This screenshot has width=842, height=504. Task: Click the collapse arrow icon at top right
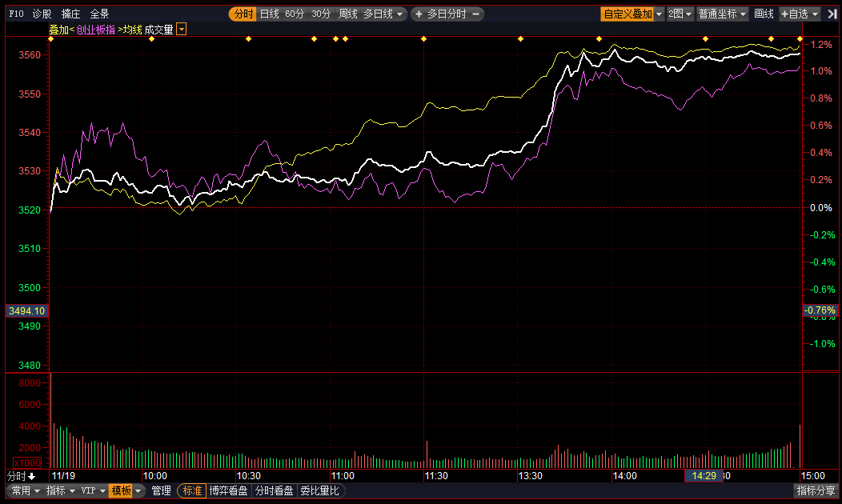pyautogui.click(x=832, y=14)
